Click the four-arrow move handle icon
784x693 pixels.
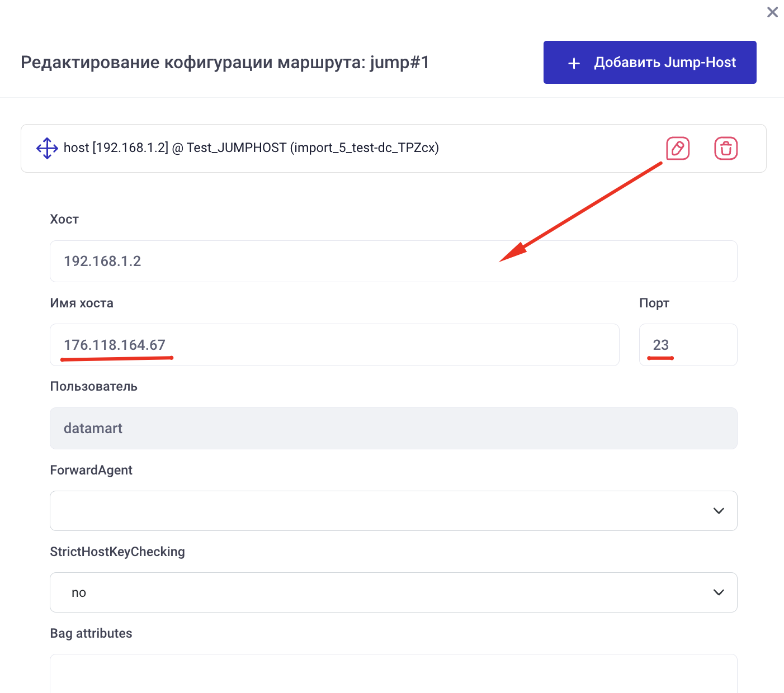[47, 148]
